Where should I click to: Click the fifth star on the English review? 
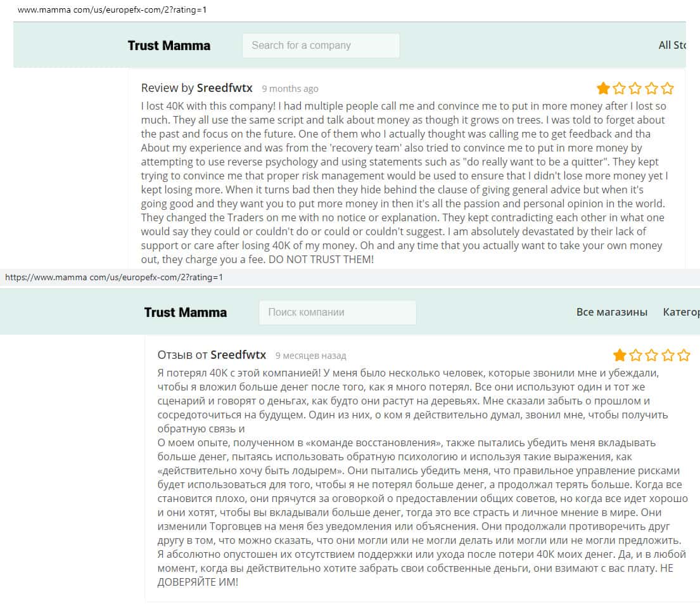click(x=667, y=88)
